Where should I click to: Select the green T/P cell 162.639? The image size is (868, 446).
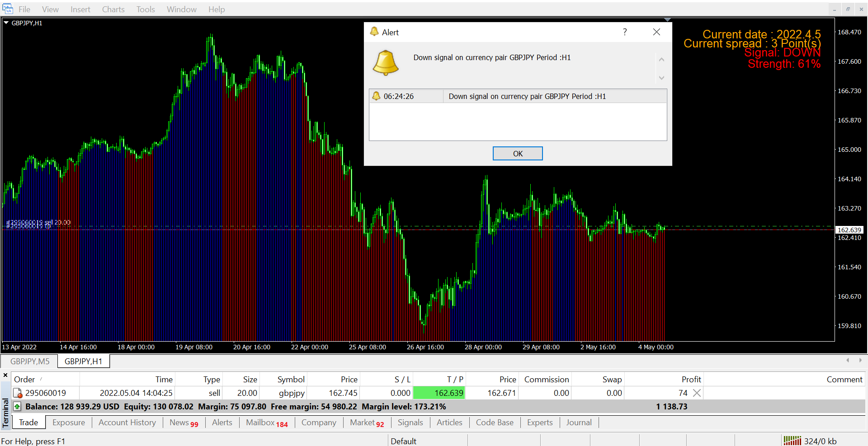[x=439, y=393]
